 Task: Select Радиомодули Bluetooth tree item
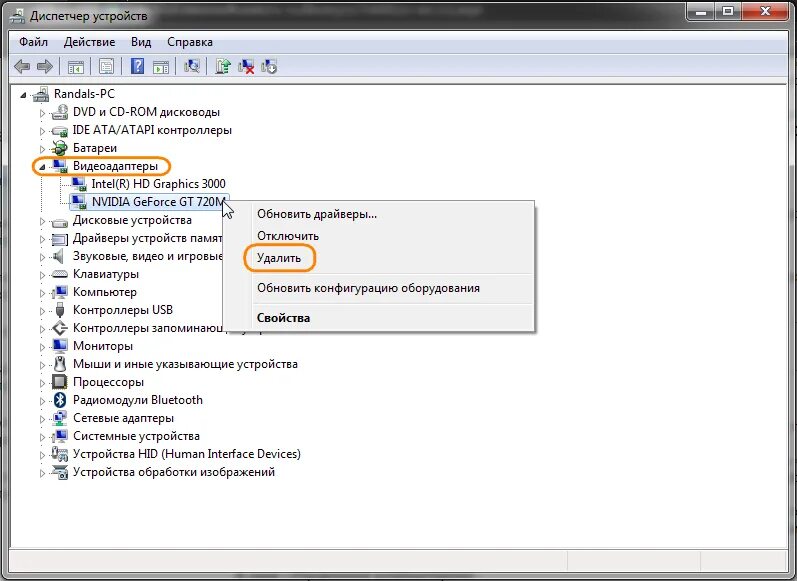coord(137,400)
